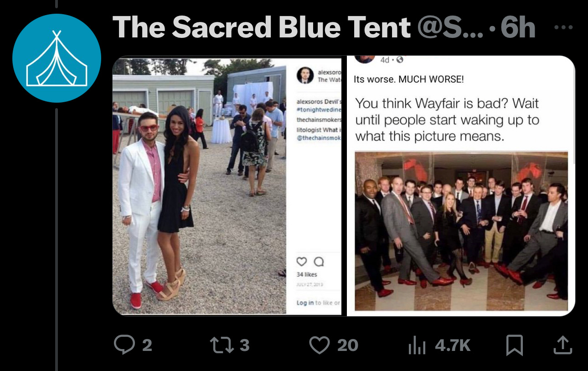The width and height of the screenshot is (588, 371).
Task: Toggle the bookmark on this tweet
Action: tap(514, 345)
